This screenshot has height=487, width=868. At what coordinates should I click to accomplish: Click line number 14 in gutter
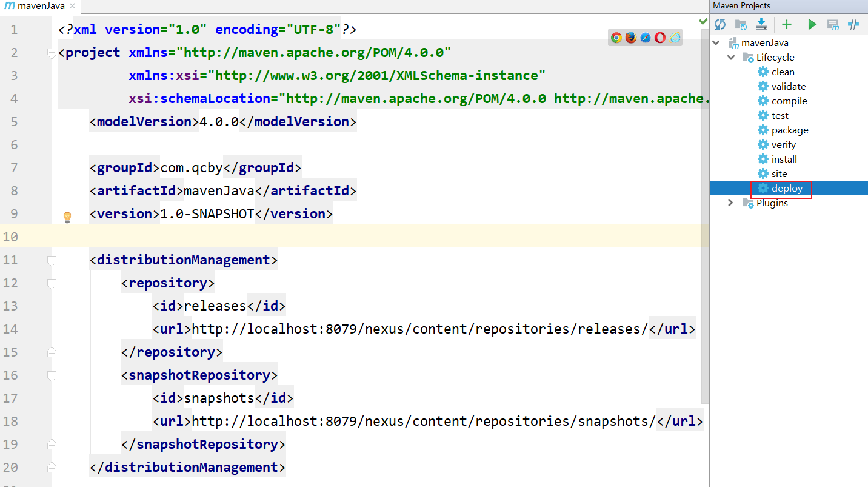pyautogui.click(x=10, y=329)
